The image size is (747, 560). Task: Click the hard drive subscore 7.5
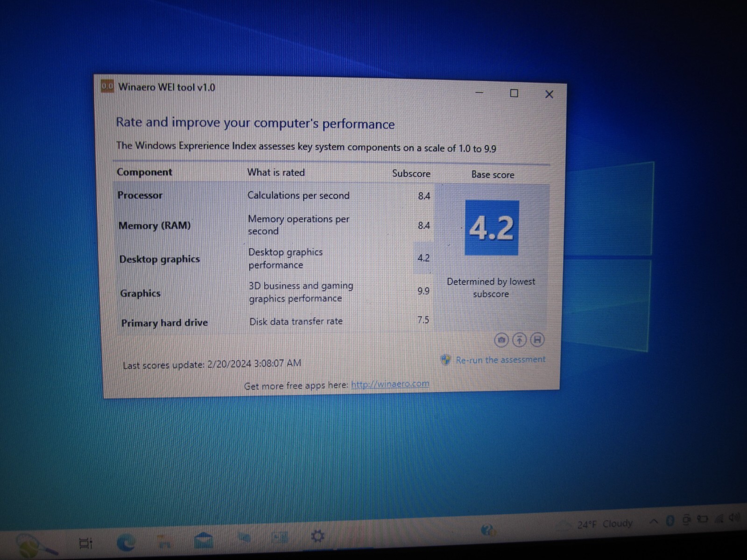[x=423, y=320]
